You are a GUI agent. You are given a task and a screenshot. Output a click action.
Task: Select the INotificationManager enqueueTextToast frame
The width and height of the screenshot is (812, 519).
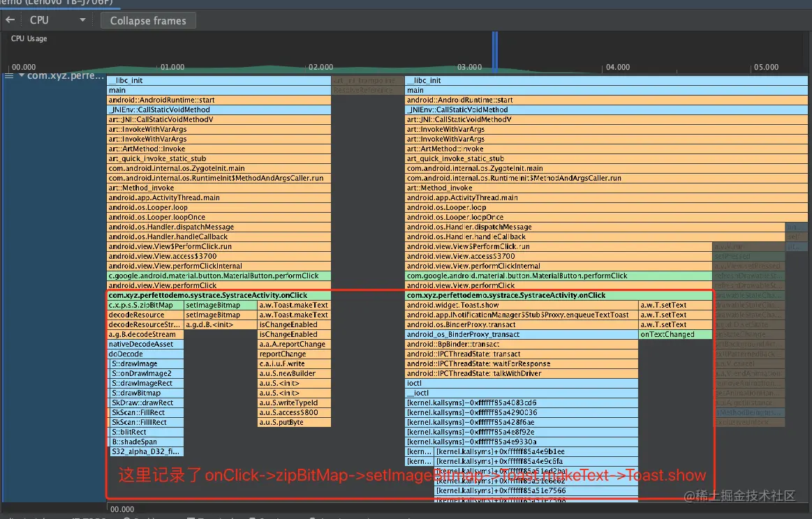(522, 315)
